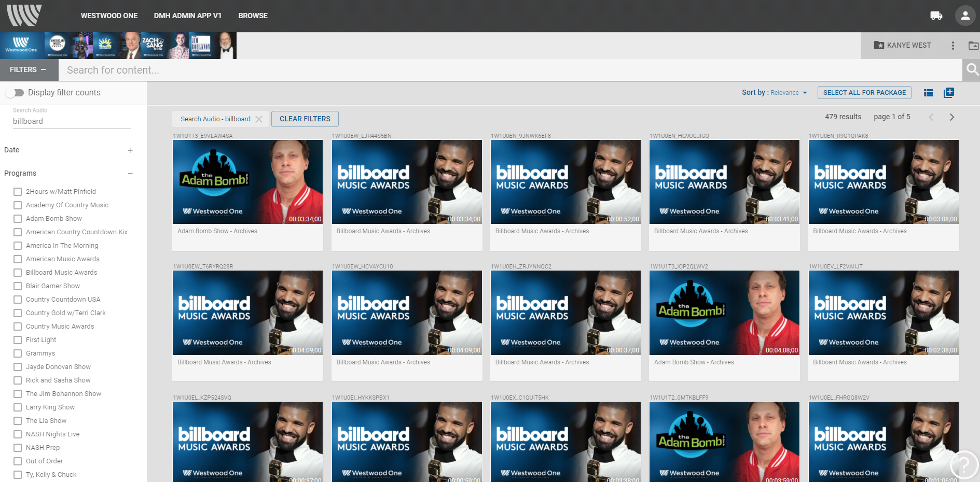980x482 pixels.
Task: Remove the 'Search Audio - billboard' filter chip
Action: [x=259, y=119]
